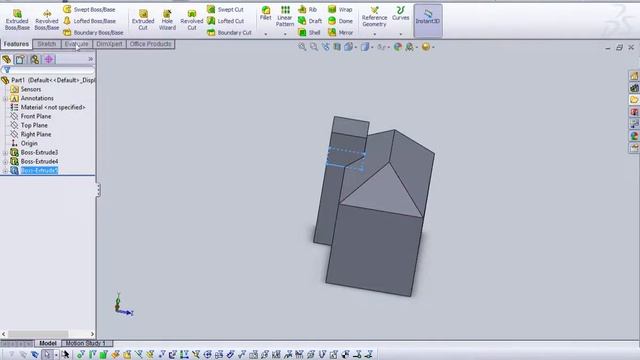
Task: Click Zoom to Fit icon
Action: pyautogui.click(x=302, y=47)
